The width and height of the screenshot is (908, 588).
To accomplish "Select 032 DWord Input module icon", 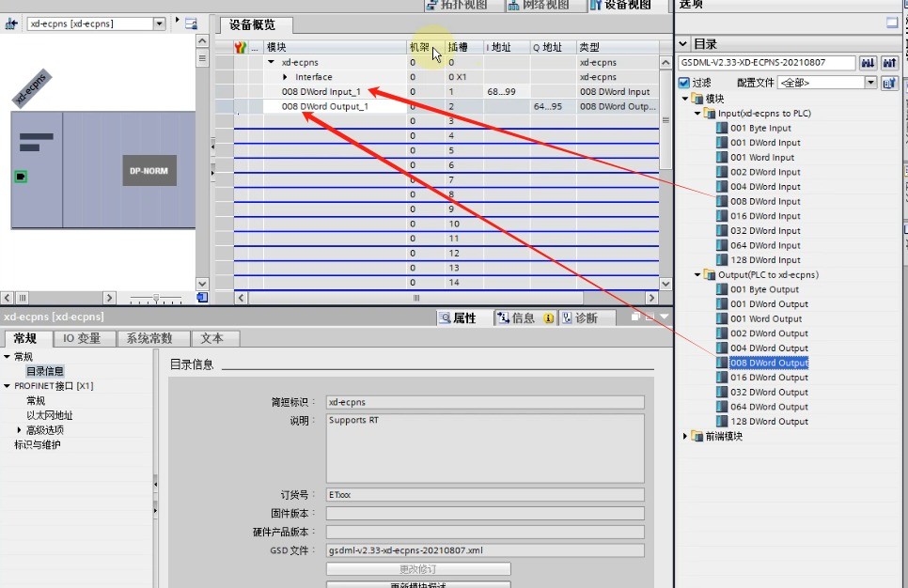I will click(722, 230).
